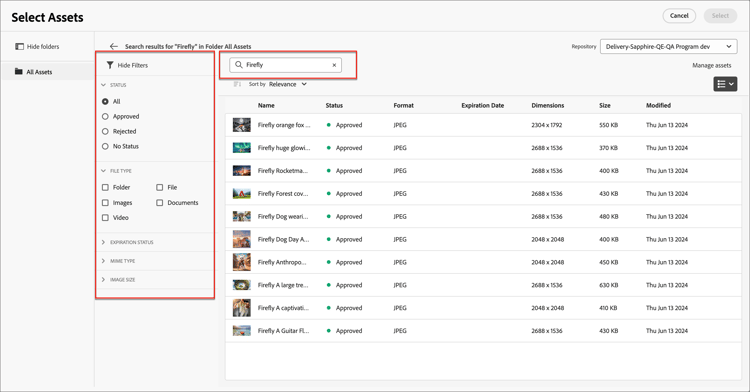Toggle the sort order icon left of Sort by
The height and width of the screenshot is (392, 750).
pyautogui.click(x=237, y=84)
